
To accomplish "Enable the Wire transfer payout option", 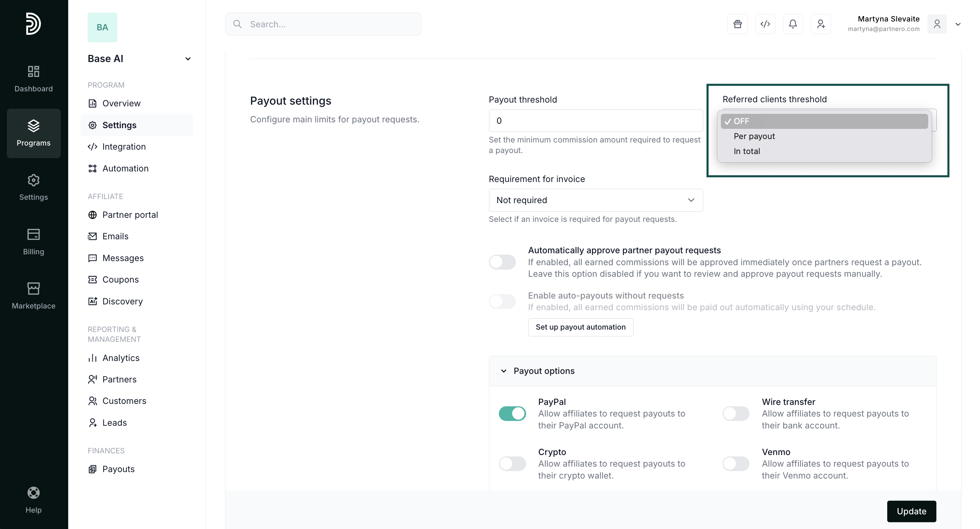I will 736,413.
